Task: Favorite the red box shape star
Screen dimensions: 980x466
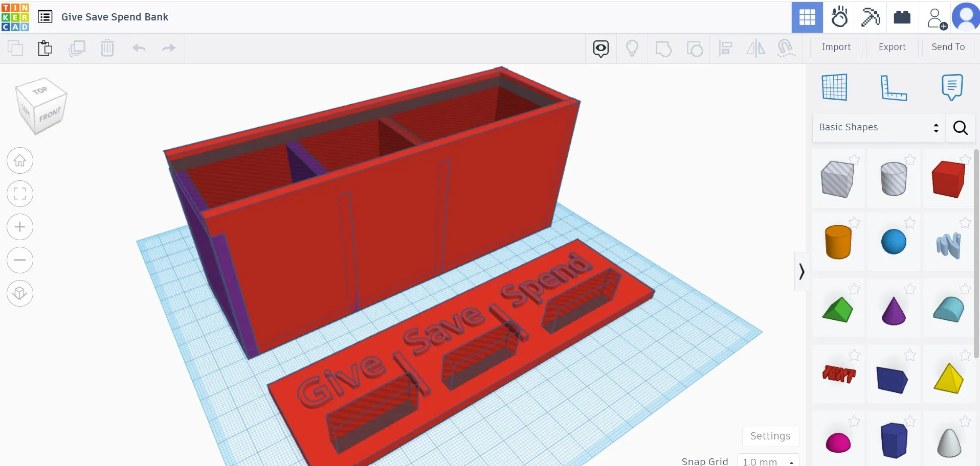Action: (x=965, y=159)
